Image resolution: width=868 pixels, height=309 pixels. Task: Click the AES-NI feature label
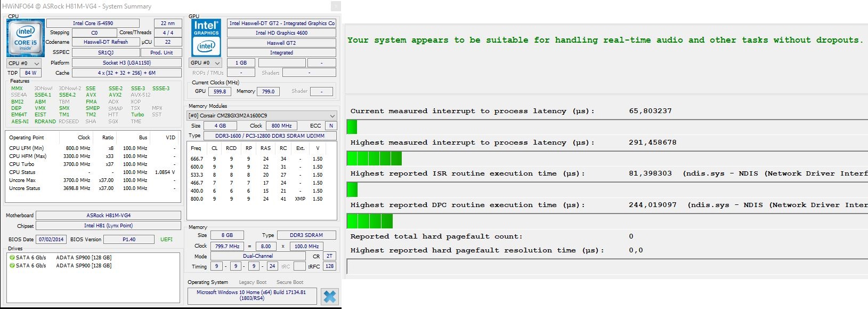click(20, 121)
